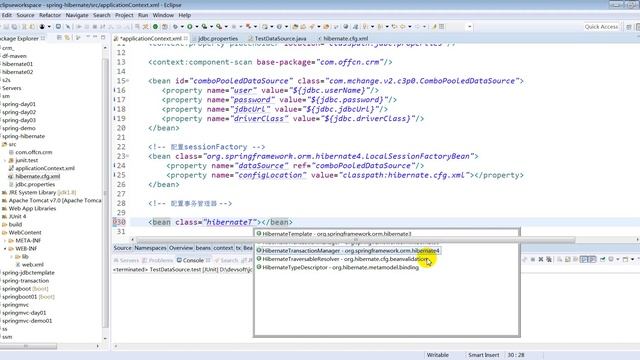Toggle code folding at line 23

coord(127,156)
